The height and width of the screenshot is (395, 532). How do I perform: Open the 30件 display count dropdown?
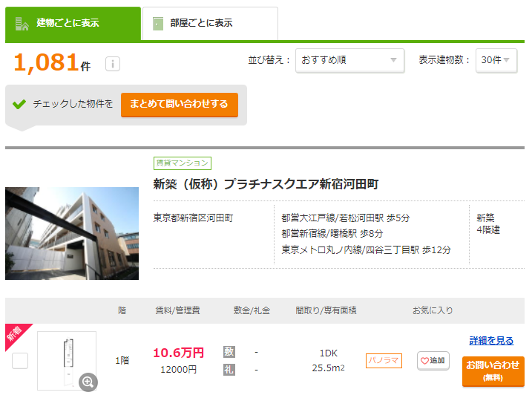pyautogui.click(x=496, y=60)
